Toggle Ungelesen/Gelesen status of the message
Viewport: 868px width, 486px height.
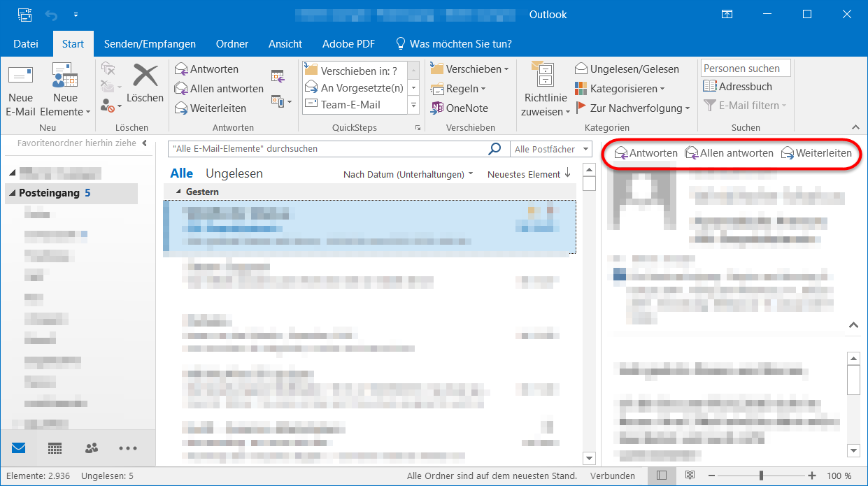pos(628,69)
